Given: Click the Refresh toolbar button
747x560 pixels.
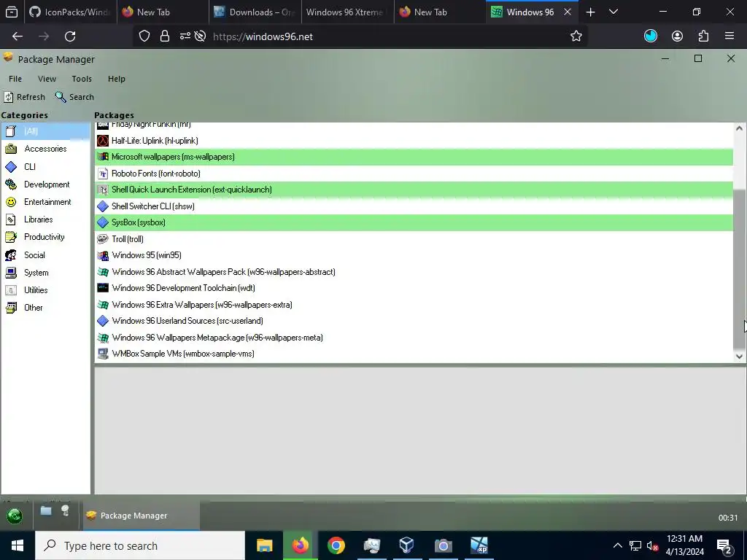Looking at the screenshot, I should click(24, 97).
